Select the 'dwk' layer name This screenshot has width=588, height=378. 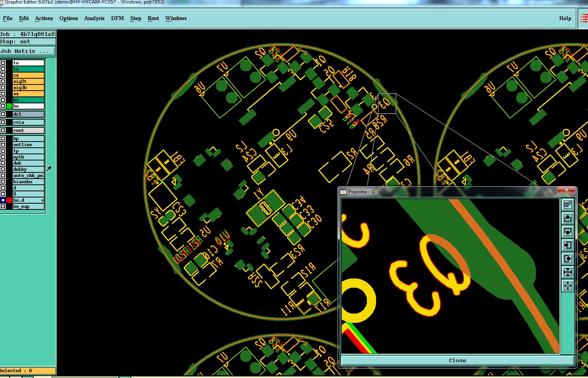point(29,163)
